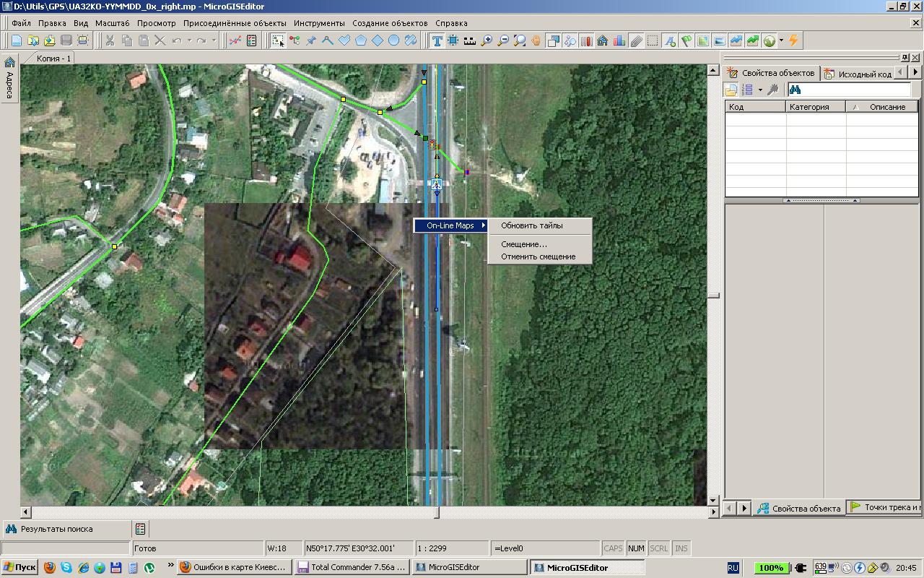Expand the numbered list dropdown in properties panel
Image resolution: width=924 pixels, height=578 pixels.
[759, 90]
